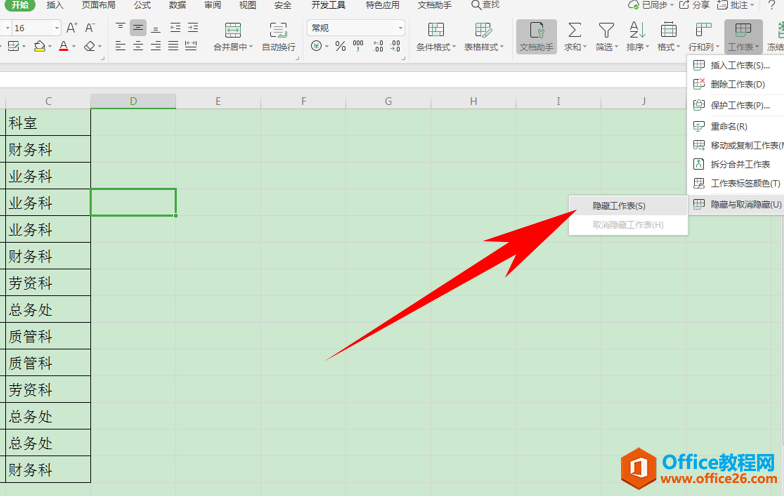Switch to the 插入 tab
This screenshot has height=496, width=784.
55,5
